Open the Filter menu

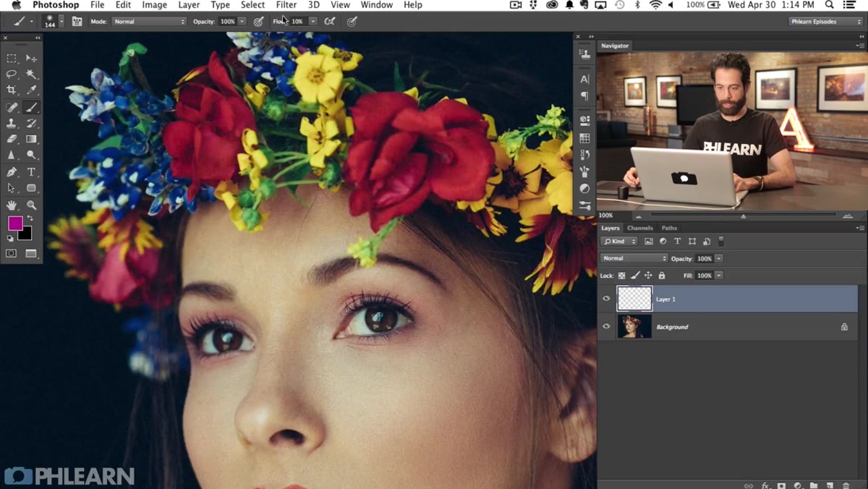click(x=286, y=5)
